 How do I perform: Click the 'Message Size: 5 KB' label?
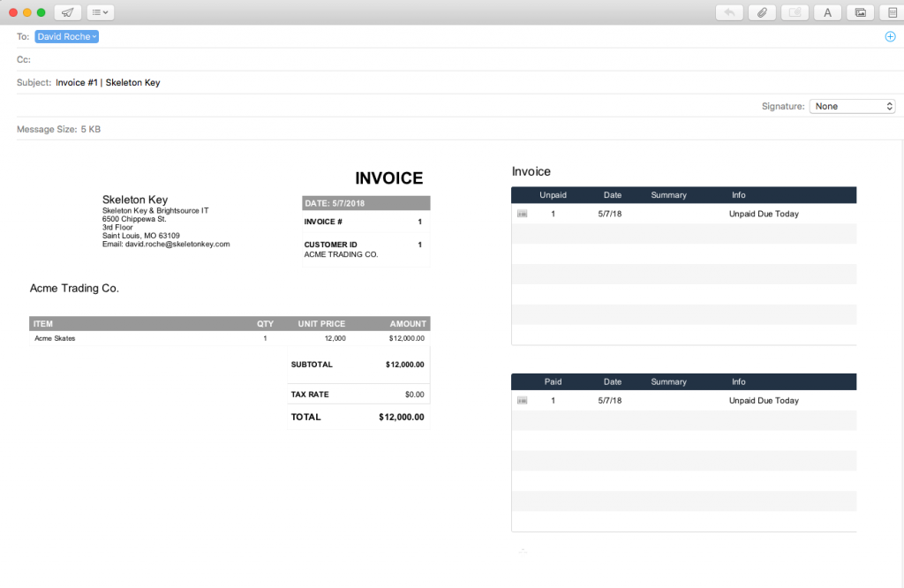click(59, 129)
